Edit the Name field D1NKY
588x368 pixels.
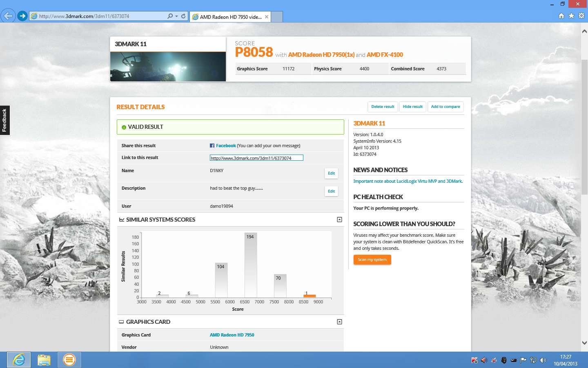(x=331, y=173)
